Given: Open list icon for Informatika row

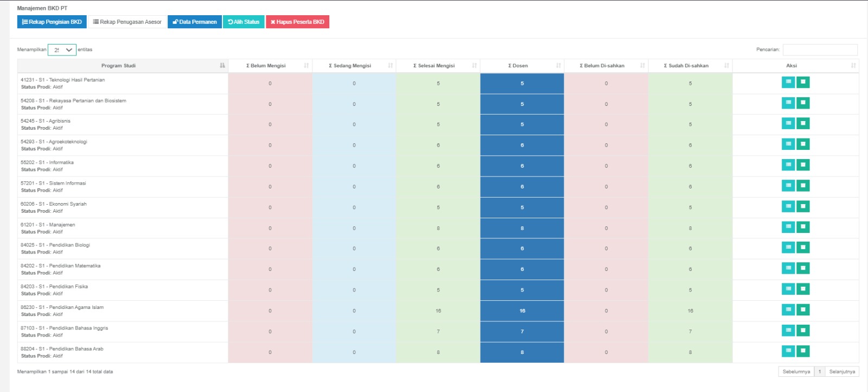Looking at the screenshot, I should click(x=788, y=165).
